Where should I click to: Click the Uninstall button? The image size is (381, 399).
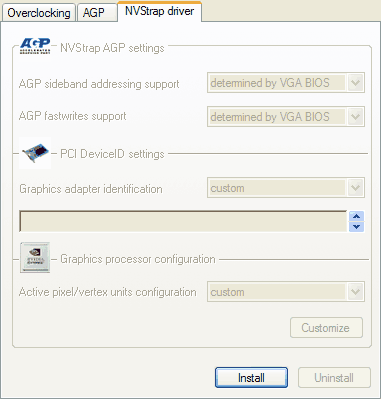click(x=334, y=378)
